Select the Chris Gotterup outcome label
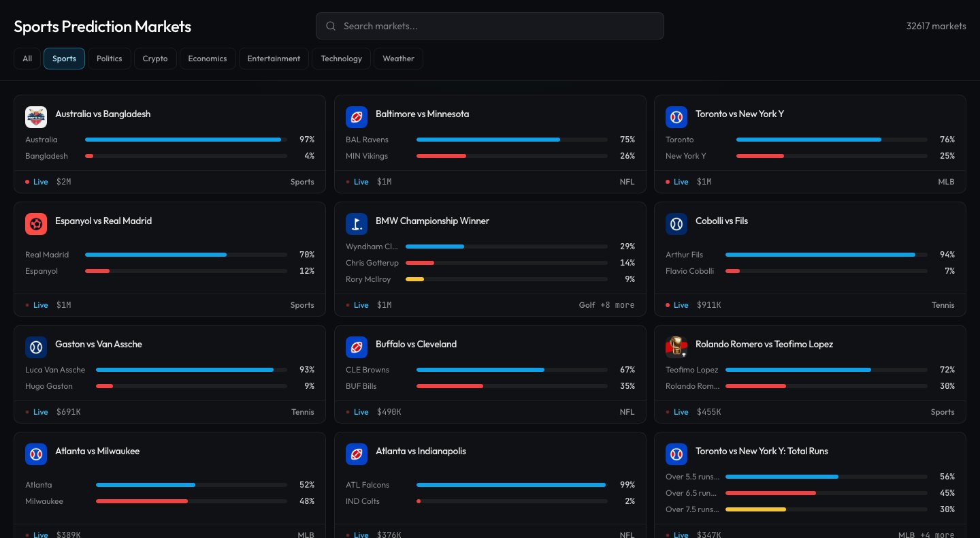Screen dimensions: 980x538 coord(372,263)
